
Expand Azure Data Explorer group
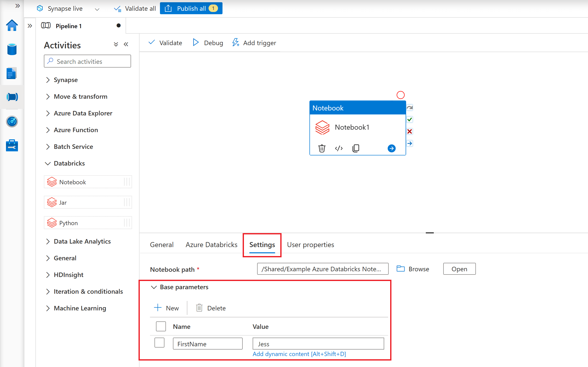(79, 113)
